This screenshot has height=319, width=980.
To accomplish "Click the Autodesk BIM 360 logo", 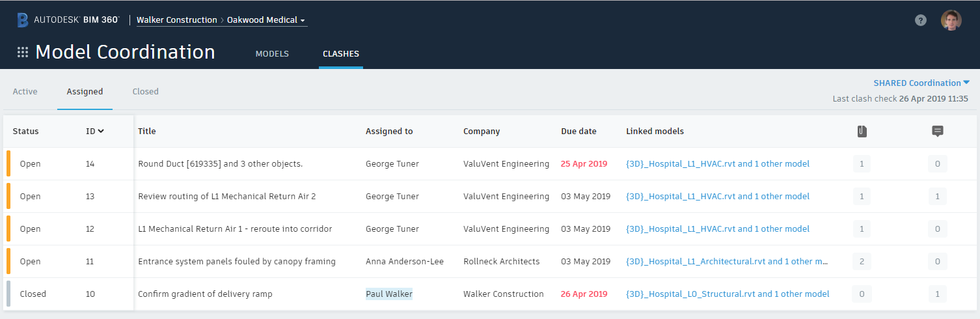I will [x=68, y=20].
